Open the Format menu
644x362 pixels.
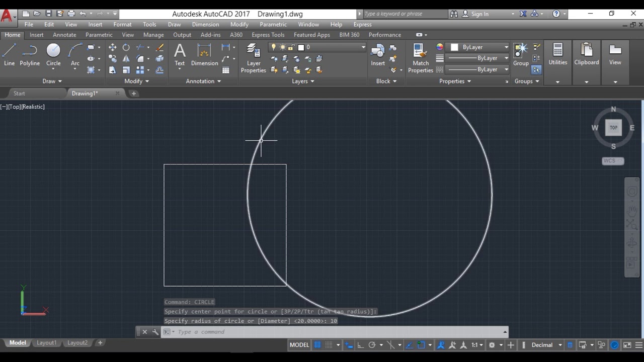coord(122,24)
